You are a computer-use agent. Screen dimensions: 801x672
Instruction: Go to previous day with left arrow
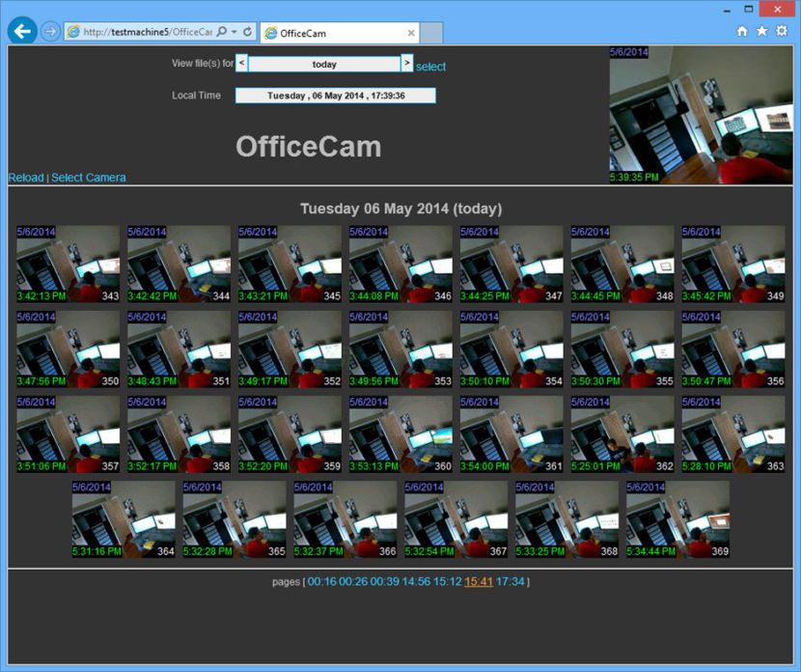point(241,64)
